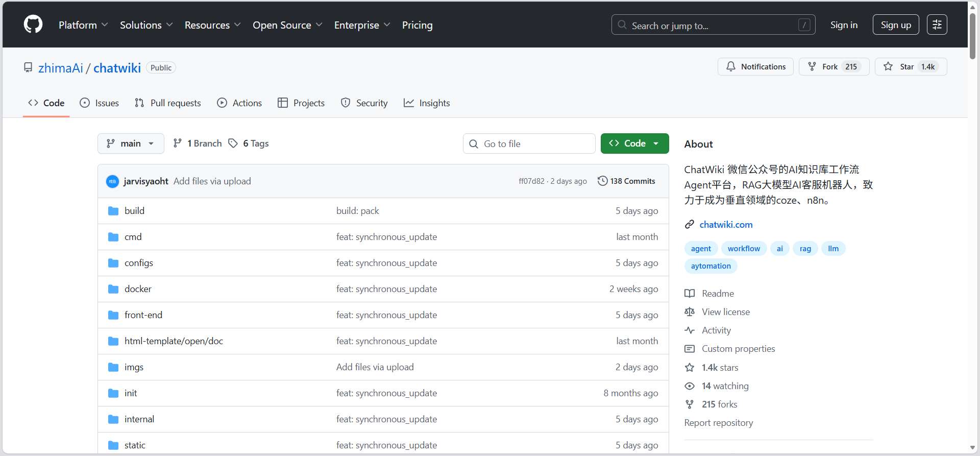
Task: Click the internal folder icon
Action: (x=113, y=419)
